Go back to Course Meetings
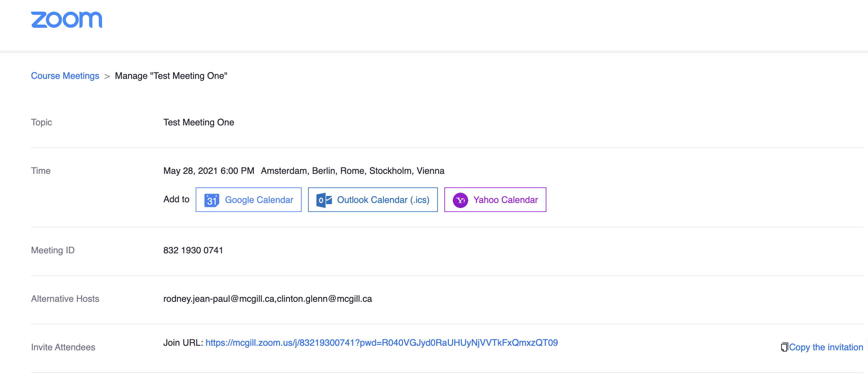This screenshot has height=380, width=868. tap(65, 76)
